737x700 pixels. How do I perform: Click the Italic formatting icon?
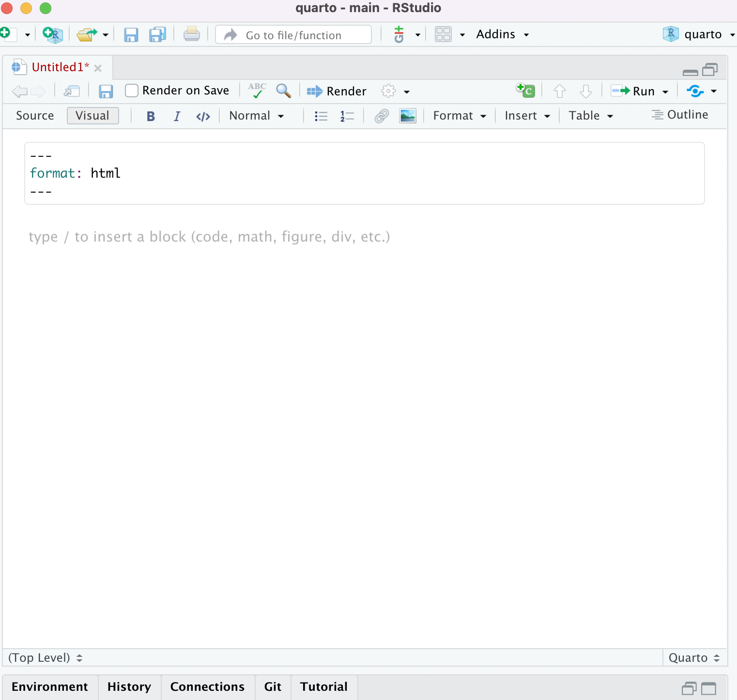pos(177,116)
